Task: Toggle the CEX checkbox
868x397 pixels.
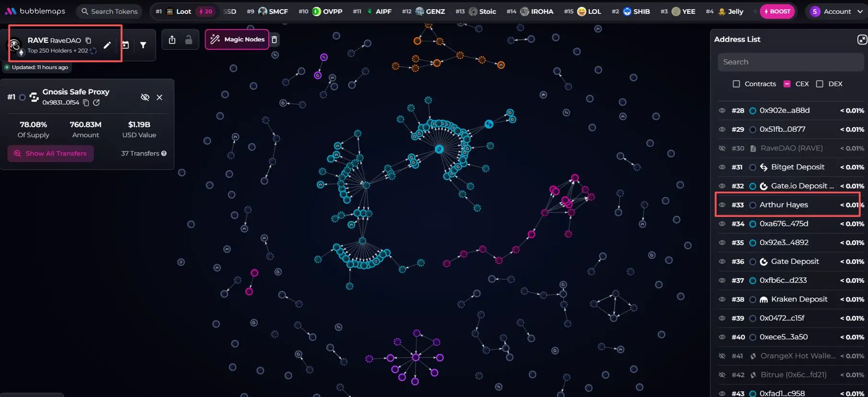Action: click(x=787, y=84)
